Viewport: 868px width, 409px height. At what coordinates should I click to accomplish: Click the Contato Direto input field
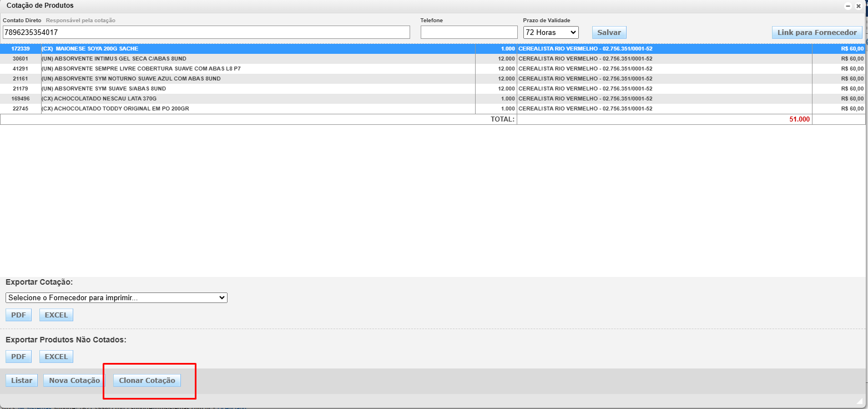click(x=206, y=33)
